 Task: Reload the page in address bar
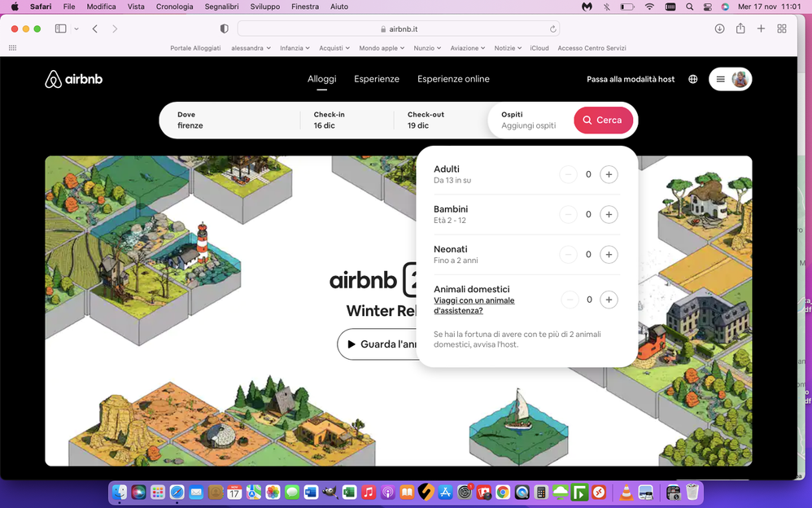[x=553, y=28]
